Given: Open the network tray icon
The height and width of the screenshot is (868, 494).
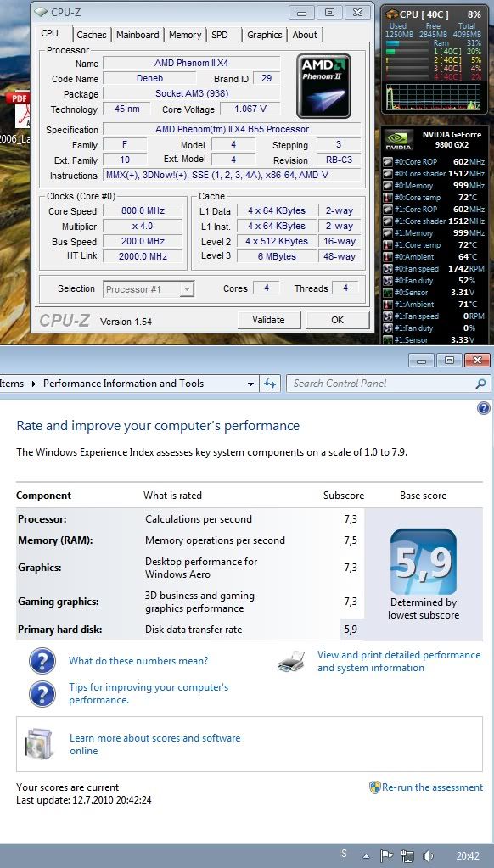Looking at the screenshot, I should pos(407,856).
